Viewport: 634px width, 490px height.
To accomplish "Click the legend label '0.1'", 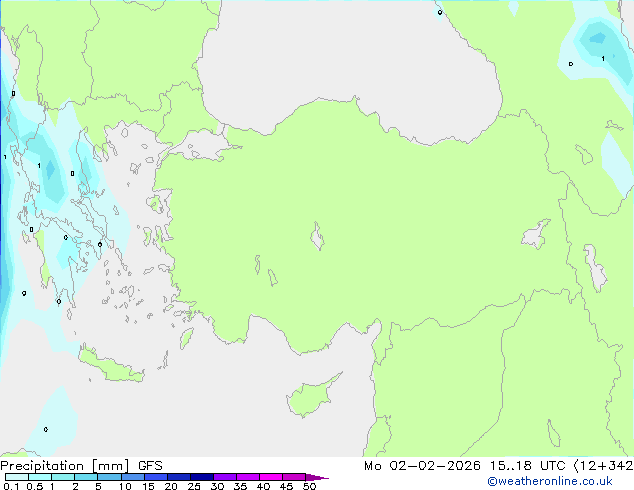I will coord(11,486).
